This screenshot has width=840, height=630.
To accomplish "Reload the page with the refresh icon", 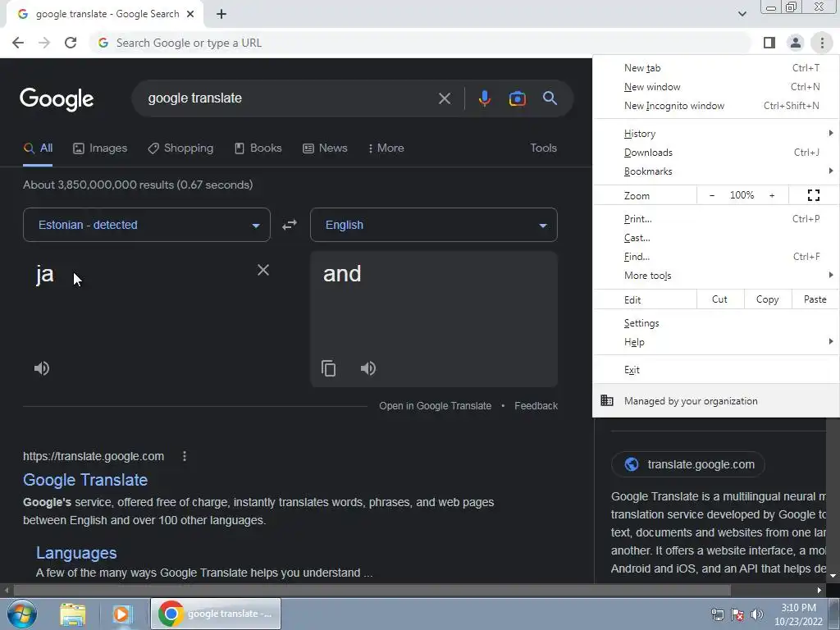I will (x=71, y=43).
